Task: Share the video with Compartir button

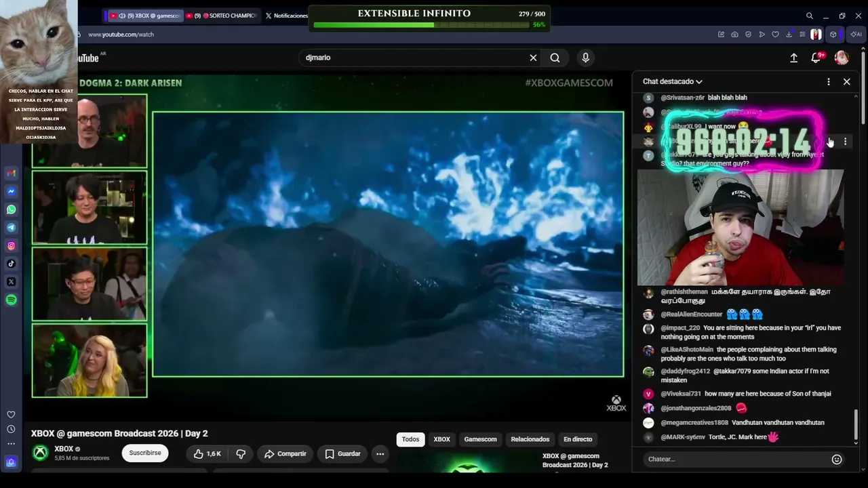Action: click(285, 453)
